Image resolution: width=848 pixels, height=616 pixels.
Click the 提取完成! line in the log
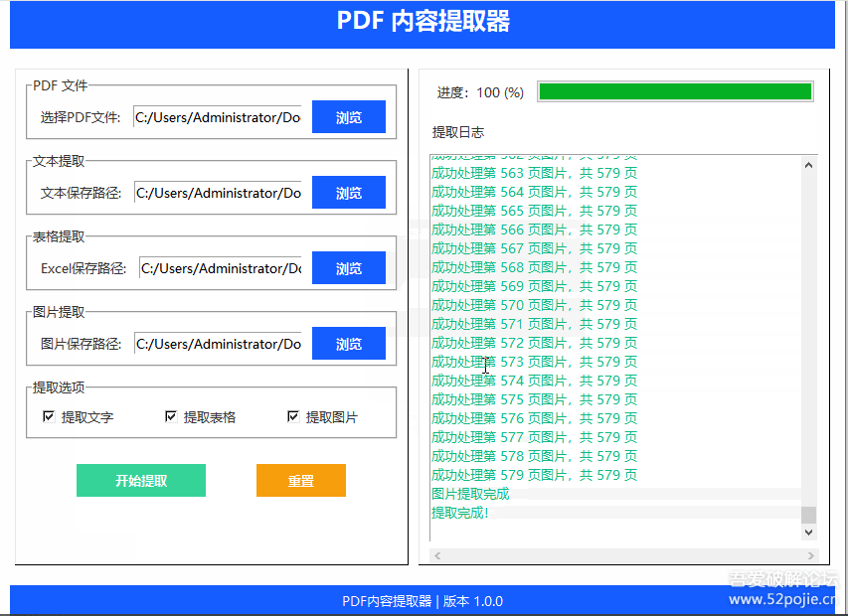pos(460,513)
